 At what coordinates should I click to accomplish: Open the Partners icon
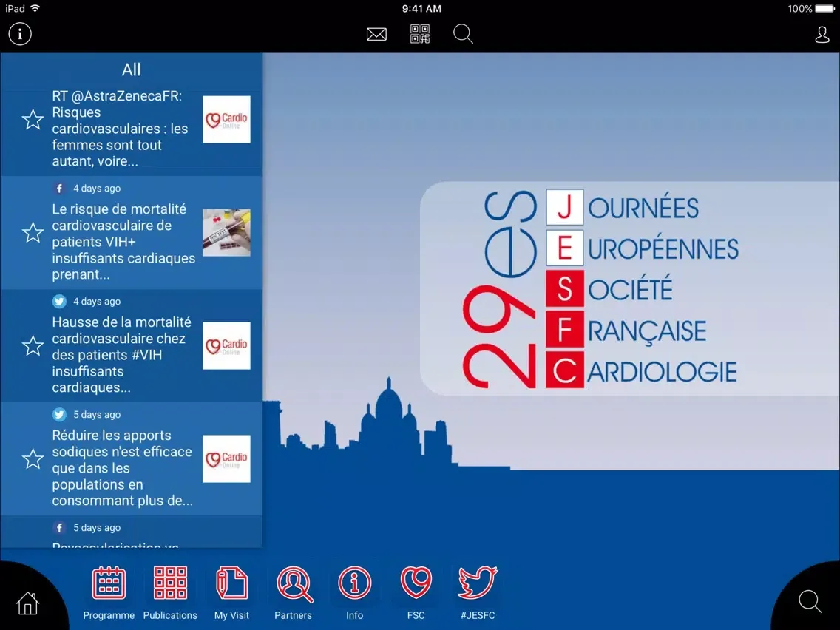(294, 584)
